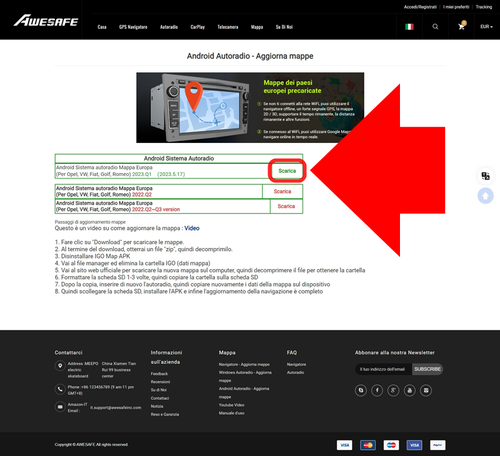Click the Maestro payment badge

pos(391,445)
